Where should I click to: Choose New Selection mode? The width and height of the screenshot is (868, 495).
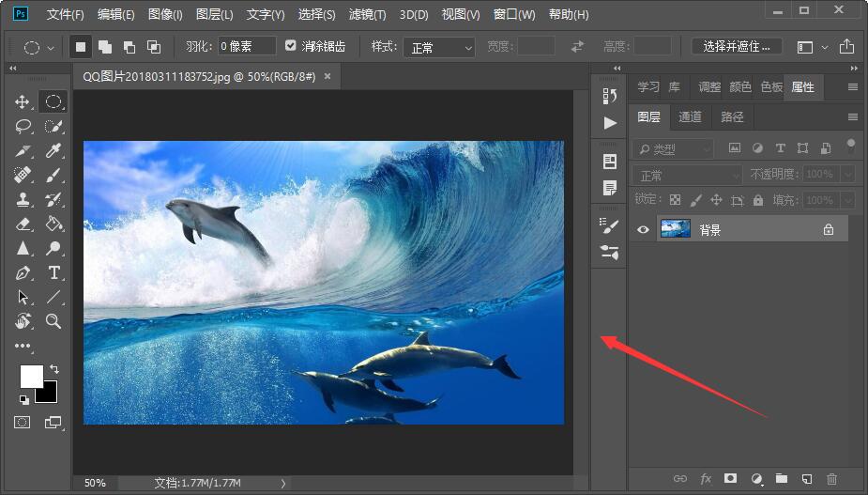[x=81, y=47]
